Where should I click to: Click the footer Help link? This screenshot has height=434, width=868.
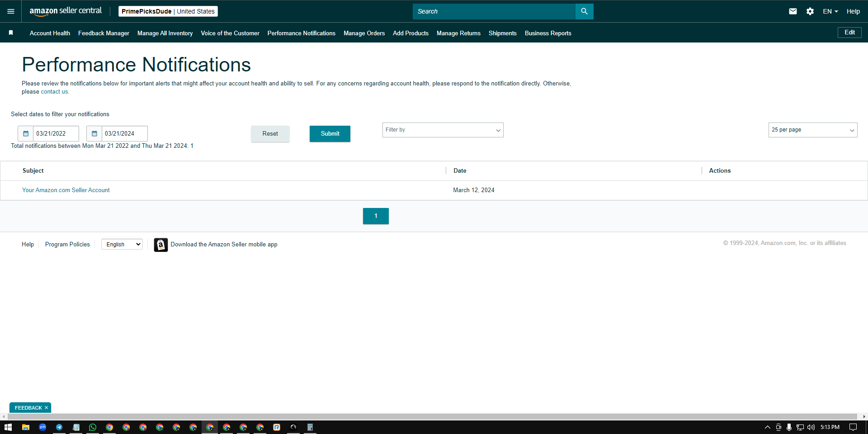click(x=28, y=245)
